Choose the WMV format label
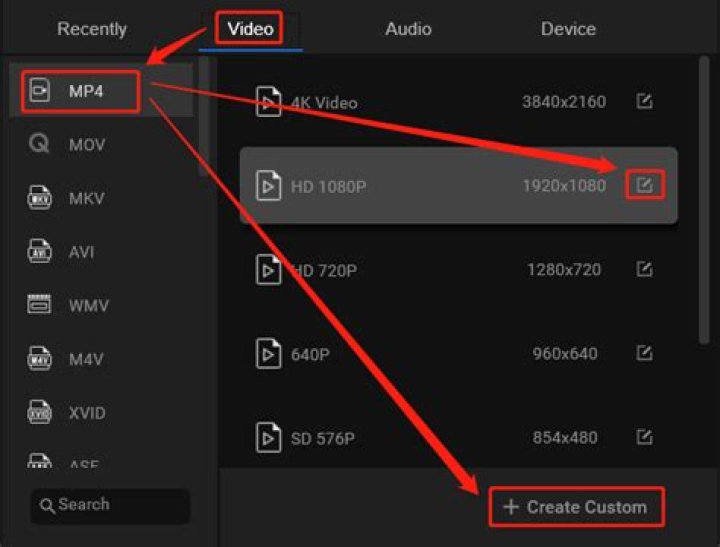The width and height of the screenshot is (720, 547). [89, 305]
